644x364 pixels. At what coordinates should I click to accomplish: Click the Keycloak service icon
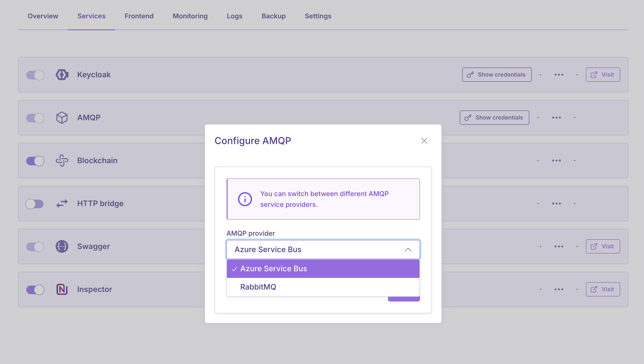[x=62, y=75]
